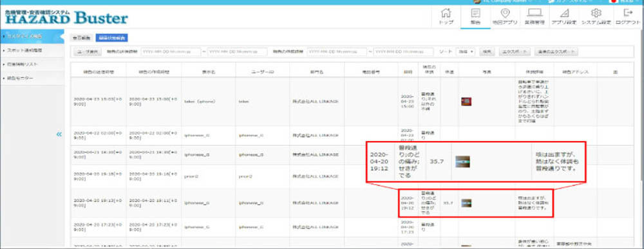Select the blue active report tab
This screenshot has width=644, height=249.
111,38
